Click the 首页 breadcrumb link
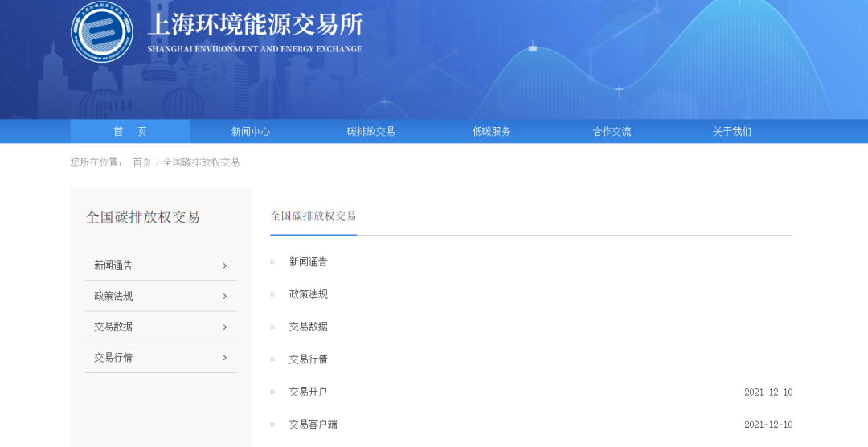This screenshot has width=868, height=447. click(x=141, y=162)
